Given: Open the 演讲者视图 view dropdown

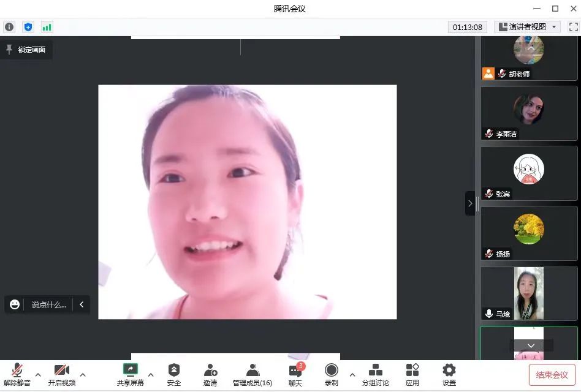Looking at the screenshot, I should pyautogui.click(x=528, y=27).
